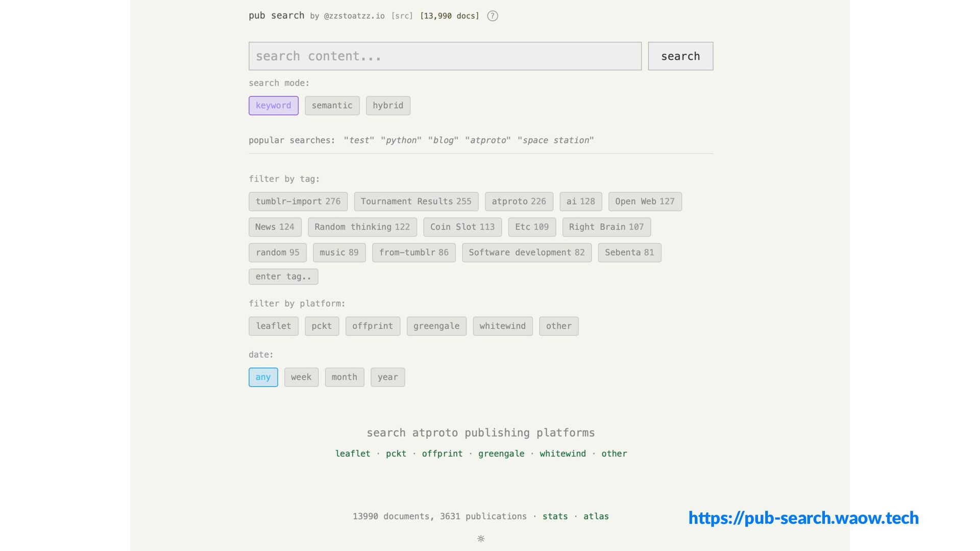Open the greengale link under publishing platforms
Image resolution: width=980 pixels, height=551 pixels.
tap(501, 454)
